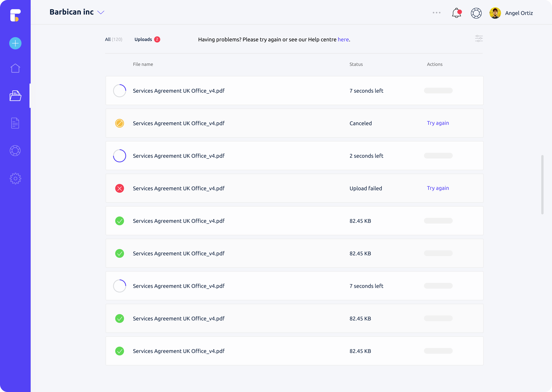552x392 pixels.
Task: Open the Home icon in sidebar
Action: pos(15,68)
